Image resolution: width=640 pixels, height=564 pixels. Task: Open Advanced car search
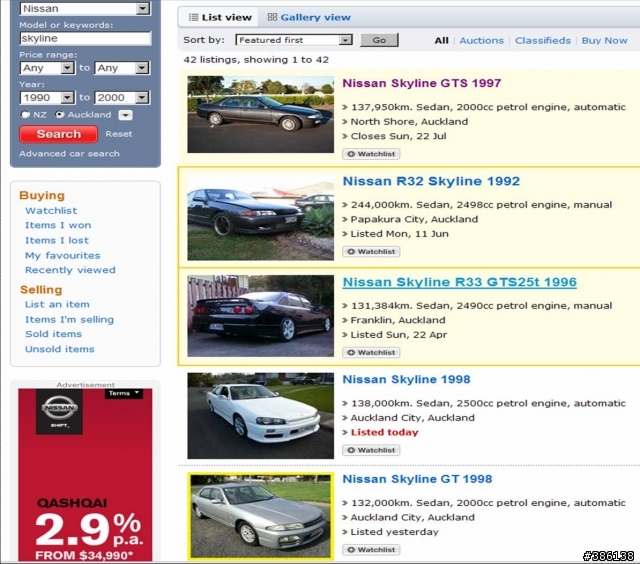[x=69, y=153]
